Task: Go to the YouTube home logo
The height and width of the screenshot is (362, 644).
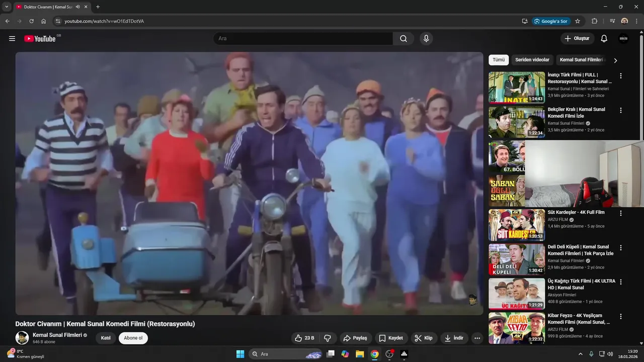Action: point(40,39)
